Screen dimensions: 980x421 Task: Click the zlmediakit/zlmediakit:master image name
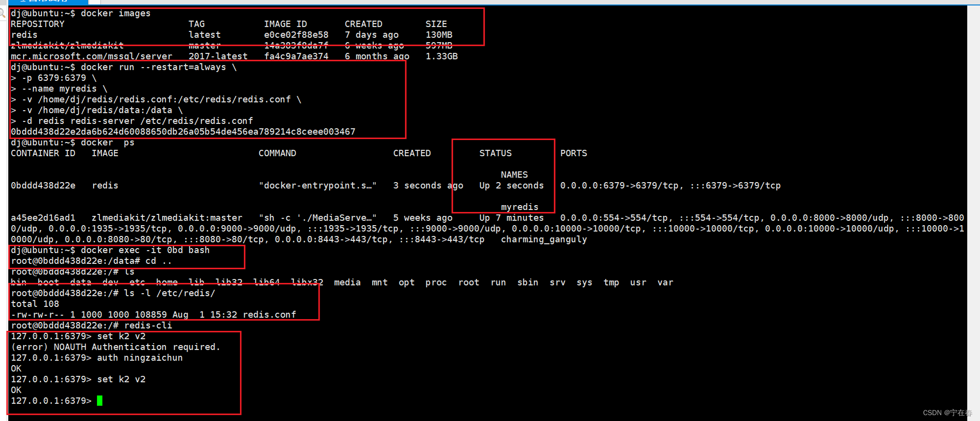coord(167,218)
